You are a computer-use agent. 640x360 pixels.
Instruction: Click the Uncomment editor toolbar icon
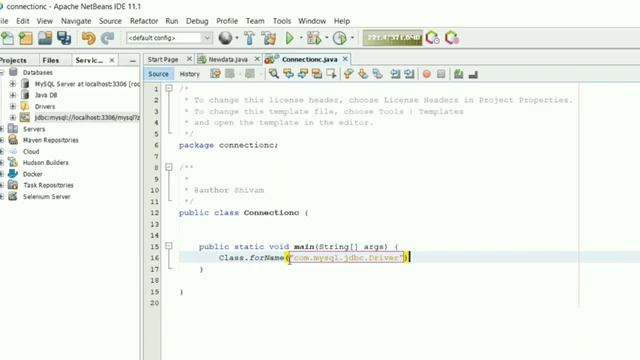pyautogui.click(x=473, y=75)
